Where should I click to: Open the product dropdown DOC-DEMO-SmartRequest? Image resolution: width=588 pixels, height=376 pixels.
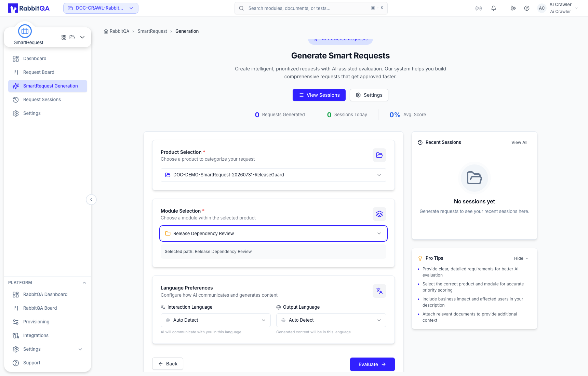273,175
